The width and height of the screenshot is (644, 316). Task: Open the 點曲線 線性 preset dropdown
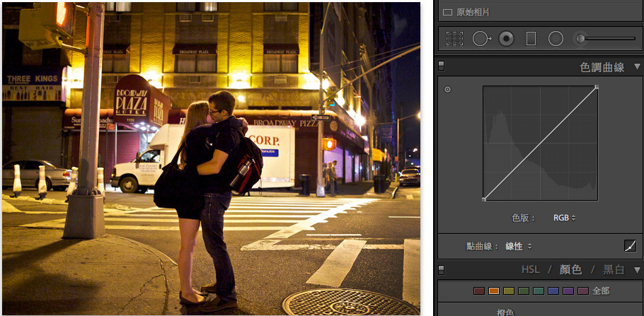(x=519, y=246)
